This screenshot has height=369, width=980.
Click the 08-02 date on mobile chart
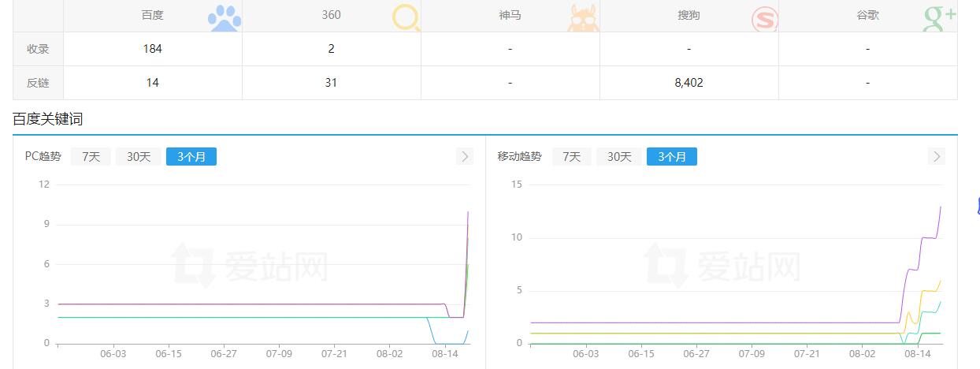click(x=862, y=354)
